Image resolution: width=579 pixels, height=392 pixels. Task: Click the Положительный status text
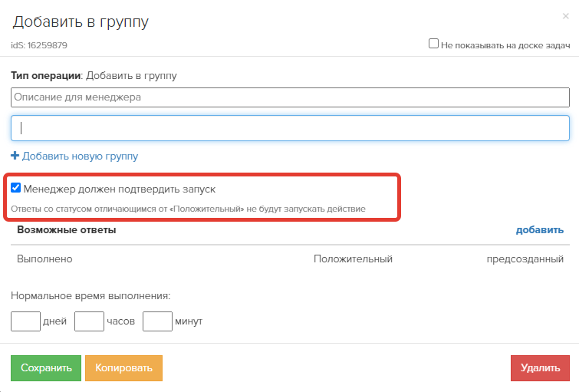[353, 259]
